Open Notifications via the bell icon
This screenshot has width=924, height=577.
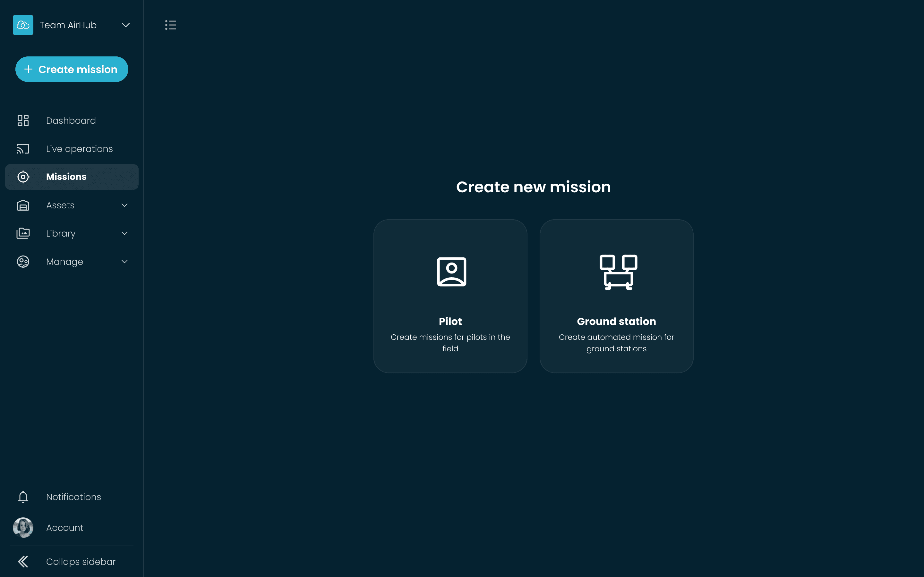pyautogui.click(x=23, y=497)
